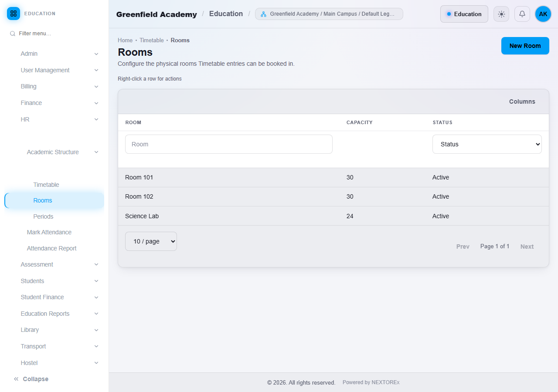Viewport: 558px width, 392px height.
Task: Open the Status filter dropdown
Action: tap(487, 144)
